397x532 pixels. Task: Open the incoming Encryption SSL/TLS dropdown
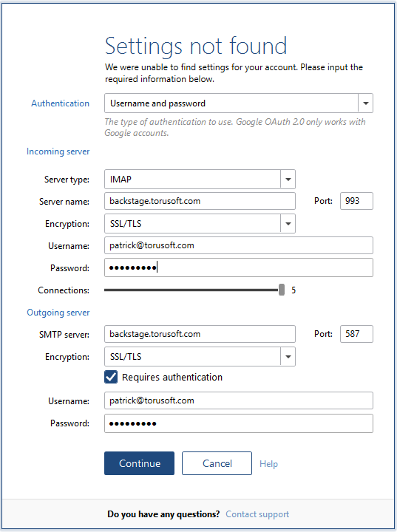(200, 224)
